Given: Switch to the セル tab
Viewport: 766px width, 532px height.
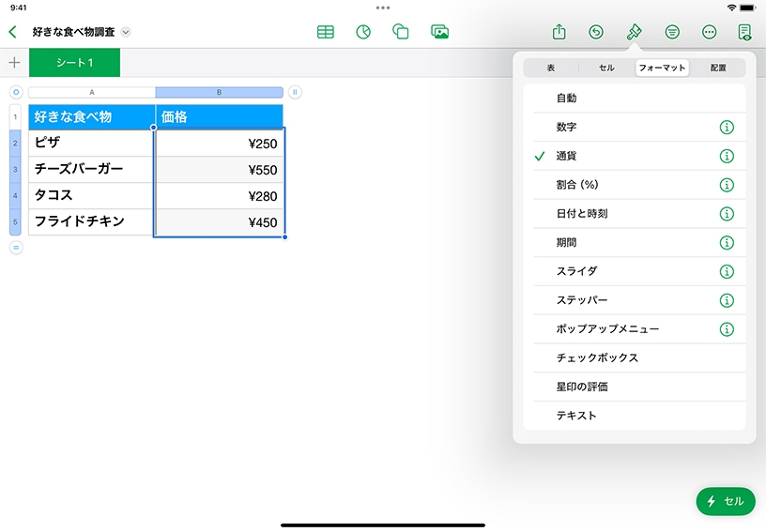Looking at the screenshot, I should click(x=606, y=68).
